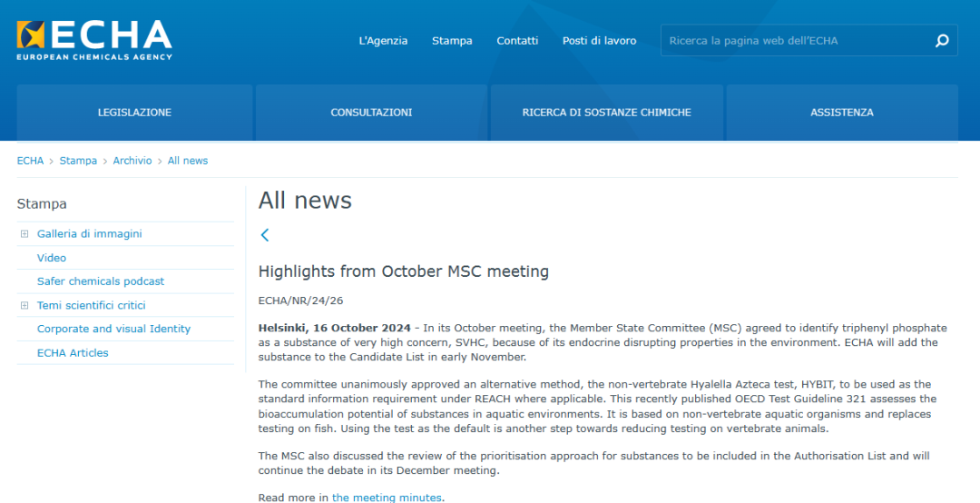This screenshot has width=980, height=503.
Task: Open the L'Agenzia header link
Action: pyautogui.click(x=383, y=41)
